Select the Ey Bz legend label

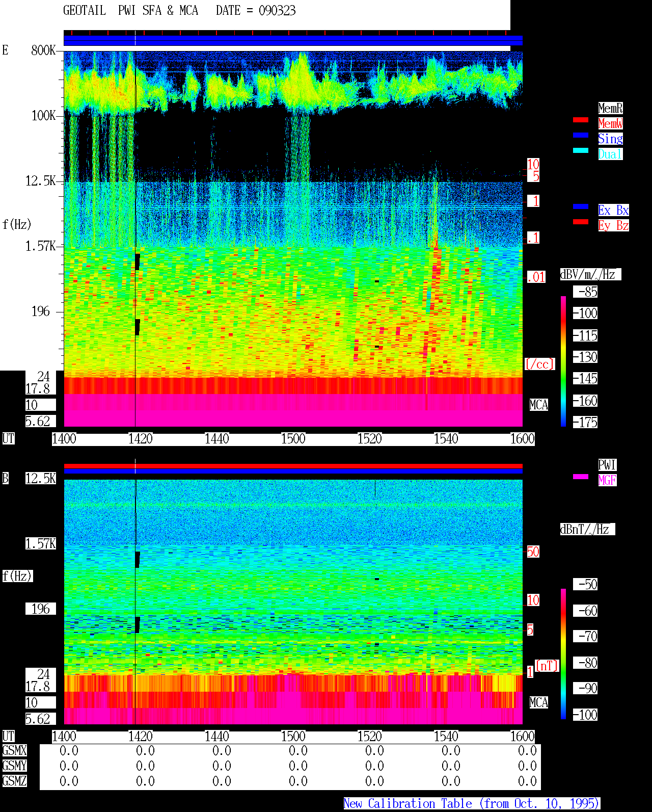613,225
